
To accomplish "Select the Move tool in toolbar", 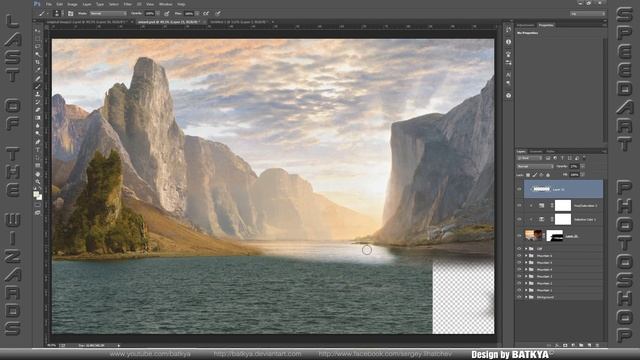I will click(38, 31).
